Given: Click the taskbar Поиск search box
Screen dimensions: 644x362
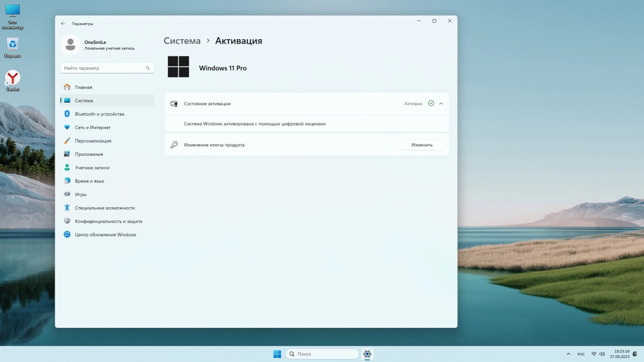Looking at the screenshot, I should (323, 354).
